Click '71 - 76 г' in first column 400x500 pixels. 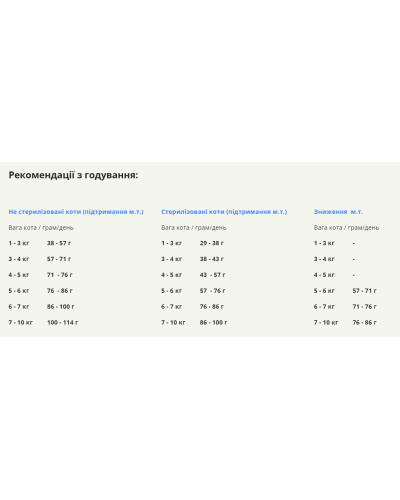pos(60,275)
